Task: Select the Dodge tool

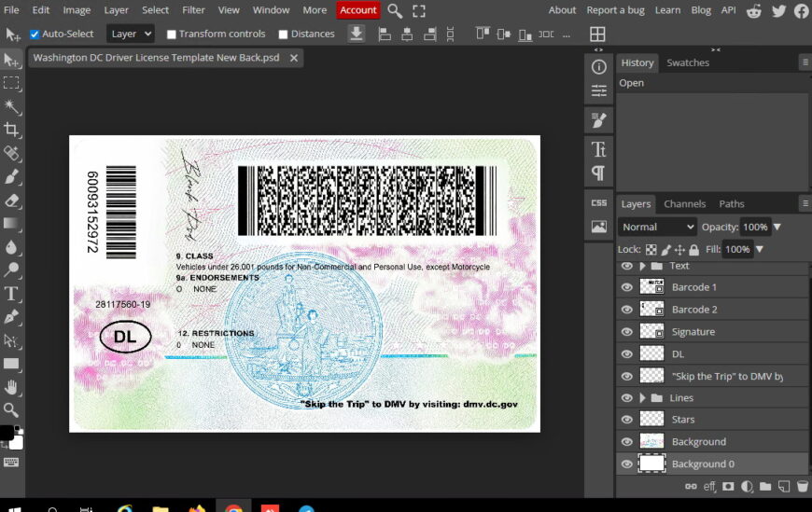Action: pos(11,270)
